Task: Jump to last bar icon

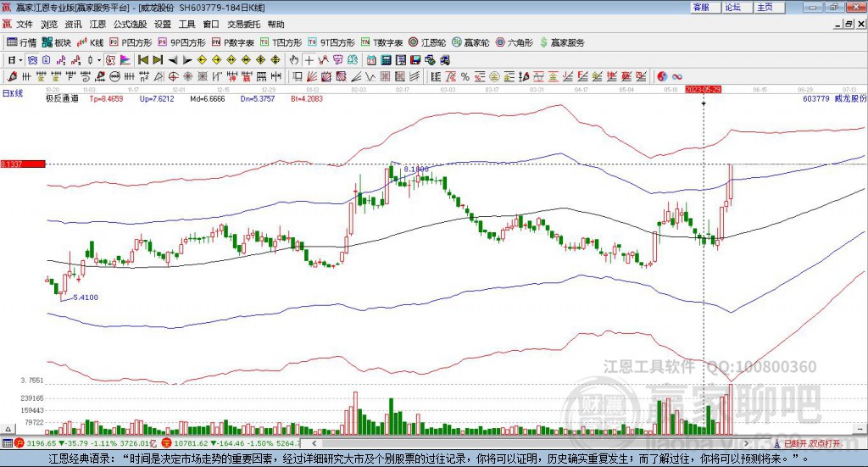Action: (x=158, y=60)
